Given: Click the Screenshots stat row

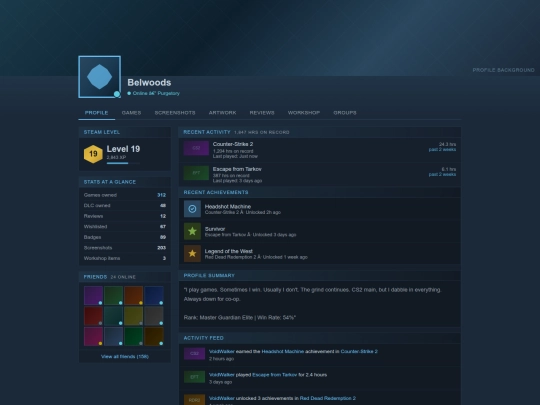Looking at the screenshot, I should click(x=125, y=248).
